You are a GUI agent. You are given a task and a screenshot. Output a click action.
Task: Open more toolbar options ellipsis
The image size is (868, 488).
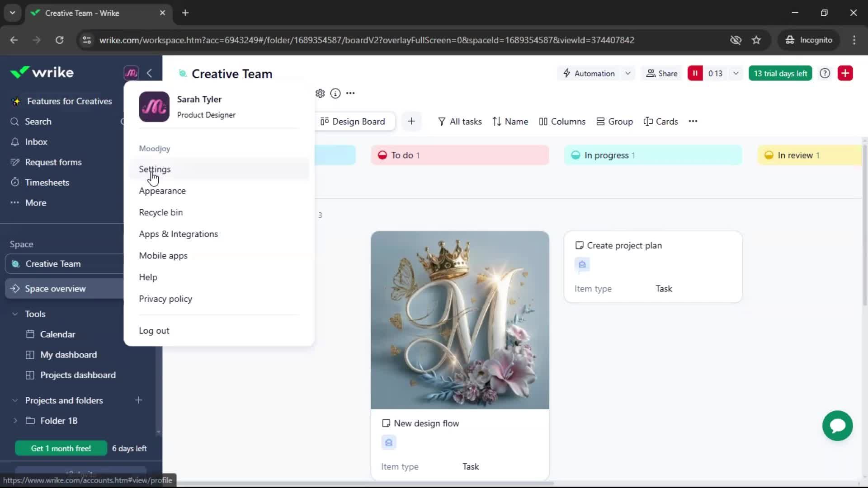693,121
